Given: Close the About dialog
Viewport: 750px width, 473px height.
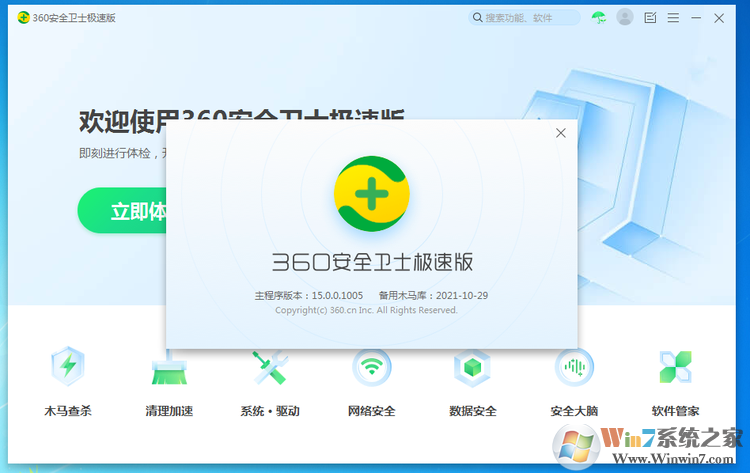Looking at the screenshot, I should [561, 133].
